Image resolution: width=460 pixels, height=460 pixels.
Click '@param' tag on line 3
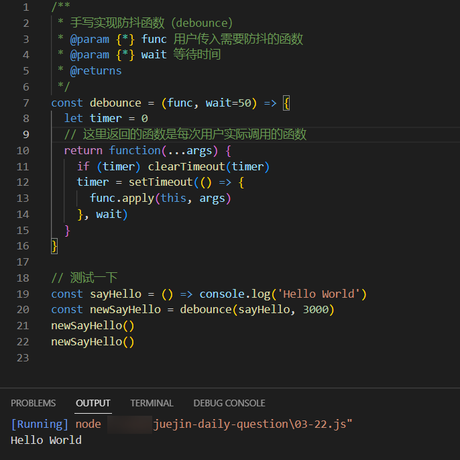[x=89, y=39]
